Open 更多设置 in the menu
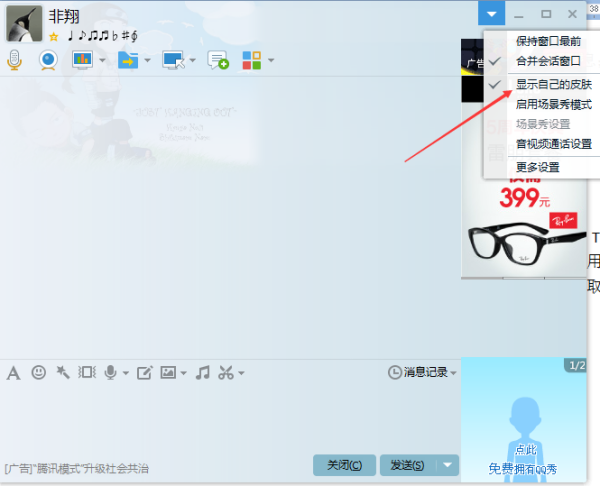This screenshot has width=600, height=486. 537,167
